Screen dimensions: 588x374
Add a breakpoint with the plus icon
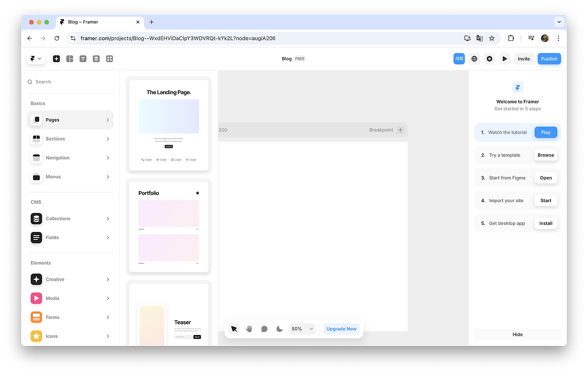tap(400, 130)
